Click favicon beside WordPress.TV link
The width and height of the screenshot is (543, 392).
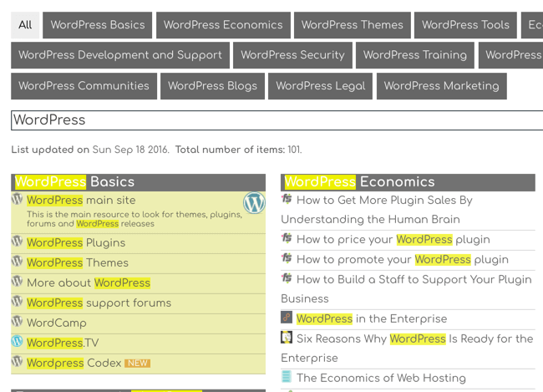coord(17,342)
